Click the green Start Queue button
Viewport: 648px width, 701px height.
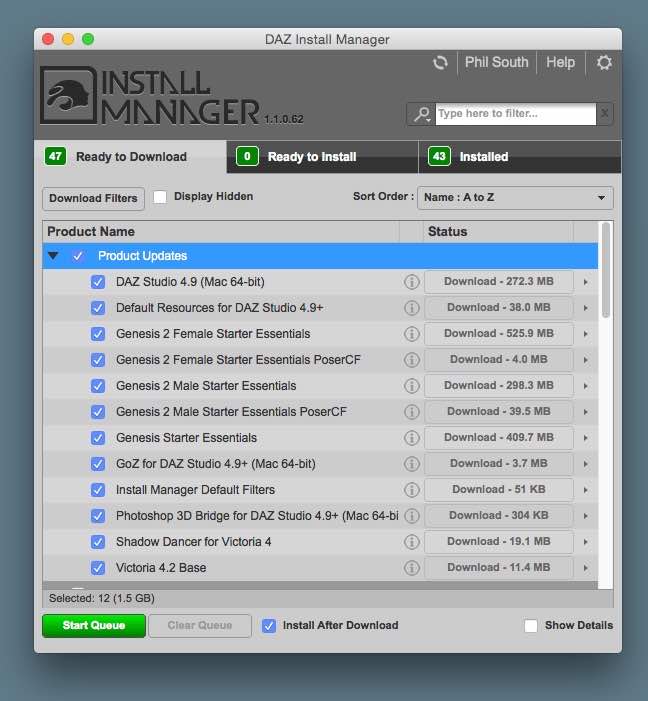point(94,625)
